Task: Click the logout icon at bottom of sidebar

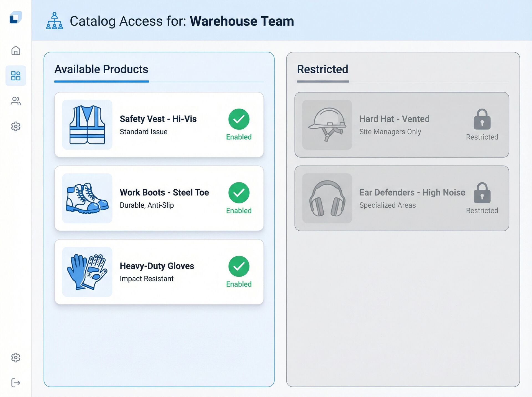Action: (16, 383)
